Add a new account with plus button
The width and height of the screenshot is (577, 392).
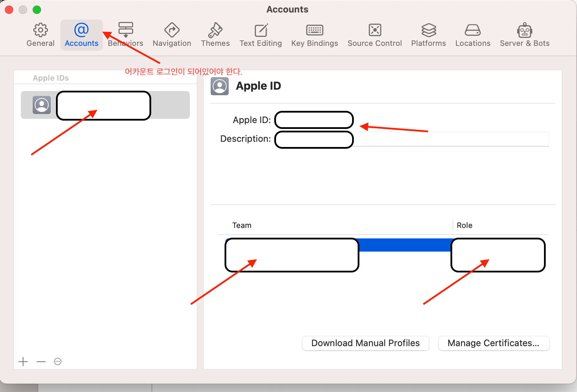coord(23,362)
